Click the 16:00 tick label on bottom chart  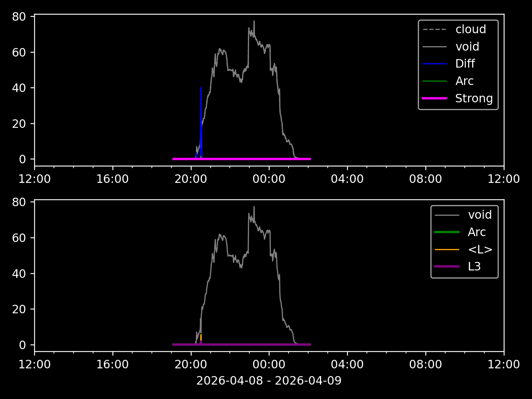[x=113, y=365]
